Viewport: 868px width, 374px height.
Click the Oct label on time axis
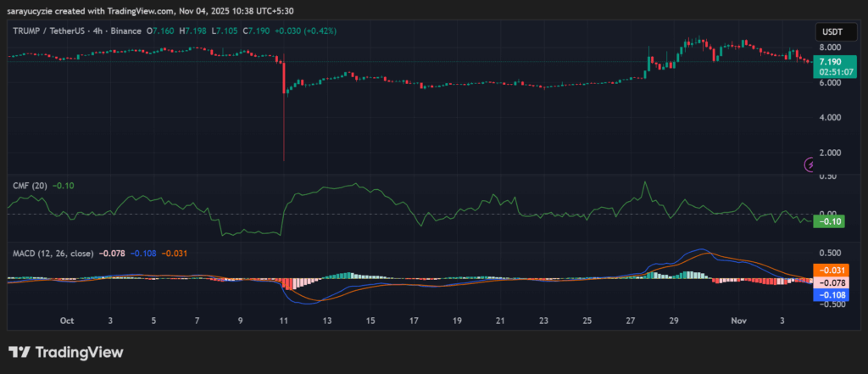click(x=67, y=321)
